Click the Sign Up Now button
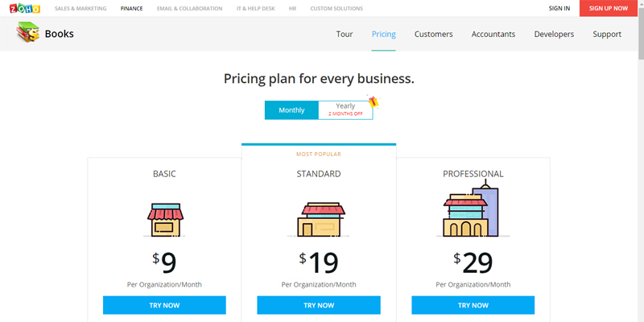 point(609,8)
